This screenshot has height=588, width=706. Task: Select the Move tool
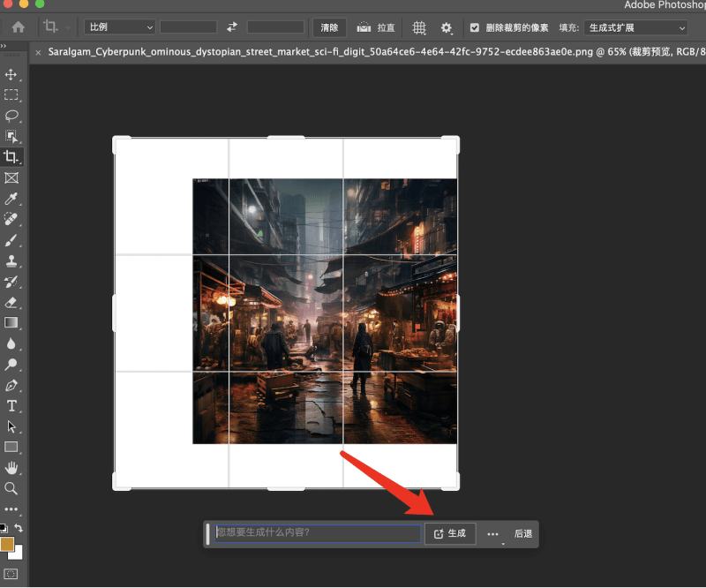coord(12,75)
